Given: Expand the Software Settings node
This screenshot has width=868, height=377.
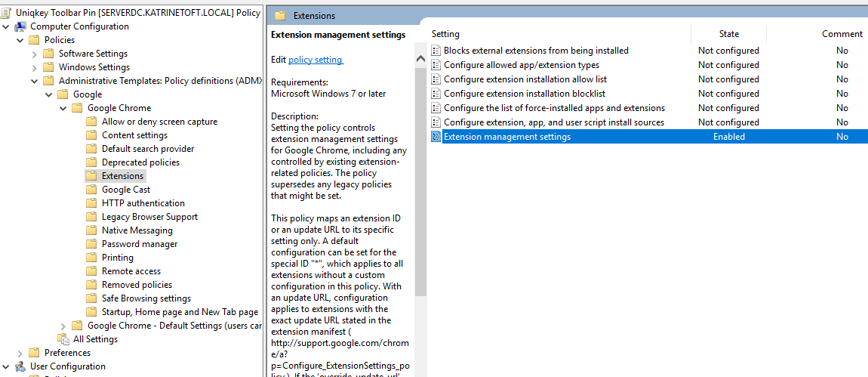Looking at the screenshot, I should (x=34, y=54).
